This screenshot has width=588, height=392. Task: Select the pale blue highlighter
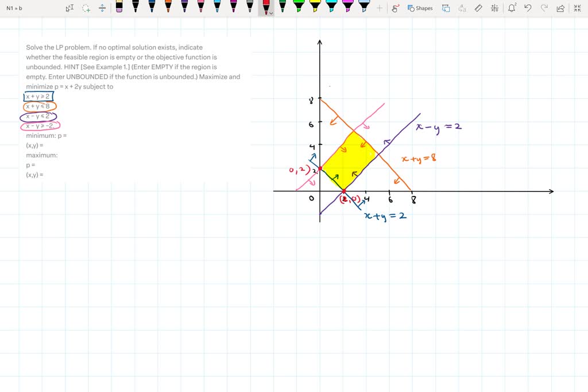coord(363,6)
